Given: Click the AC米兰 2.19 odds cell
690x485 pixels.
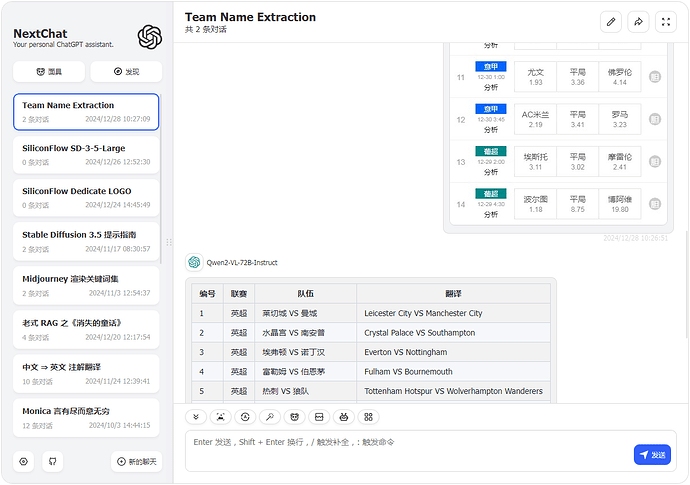Looking at the screenshot, I should pyautogui.click(x=536, y=119).
